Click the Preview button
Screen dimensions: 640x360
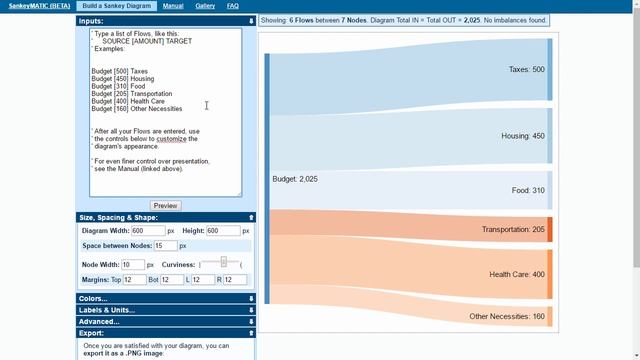coord(165,206)
